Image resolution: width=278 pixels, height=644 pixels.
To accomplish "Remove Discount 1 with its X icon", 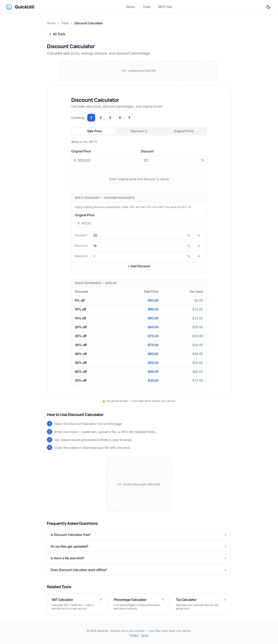I will [x=199, y=235].
